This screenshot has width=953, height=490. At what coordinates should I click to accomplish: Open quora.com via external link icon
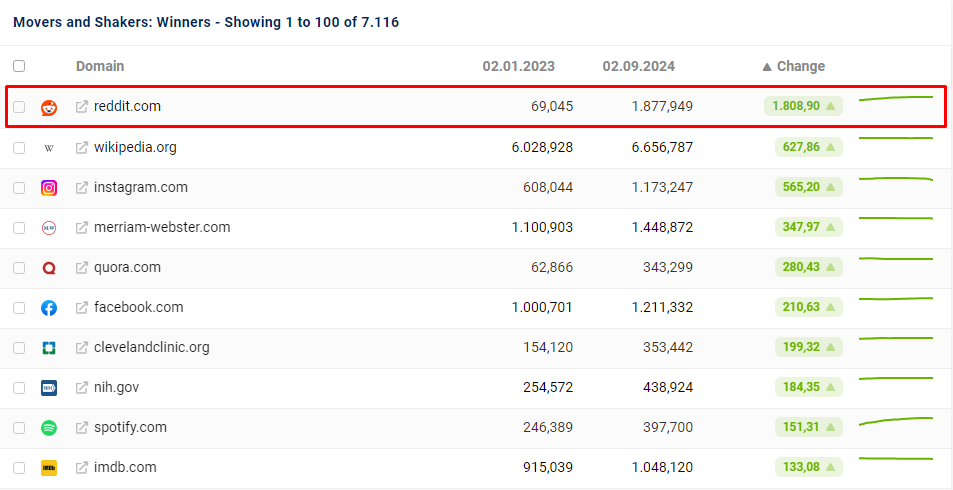[x=82, y=267]
